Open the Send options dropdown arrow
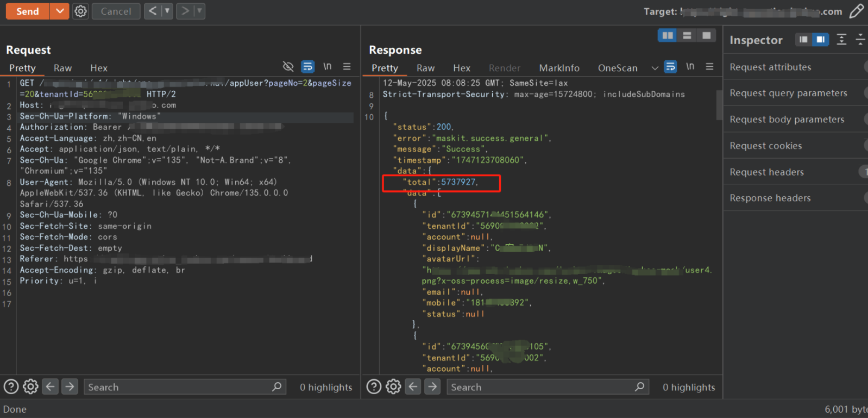Screen dimensions: 868x418 (x=60, y=11)
